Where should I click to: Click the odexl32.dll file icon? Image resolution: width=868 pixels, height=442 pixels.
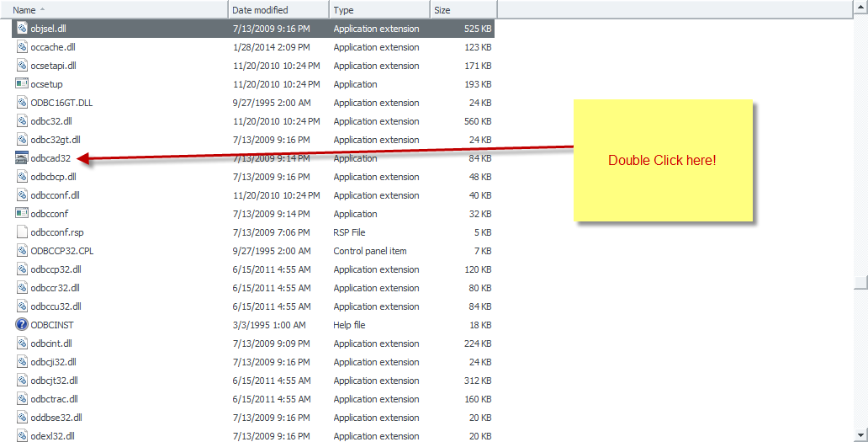22,436
